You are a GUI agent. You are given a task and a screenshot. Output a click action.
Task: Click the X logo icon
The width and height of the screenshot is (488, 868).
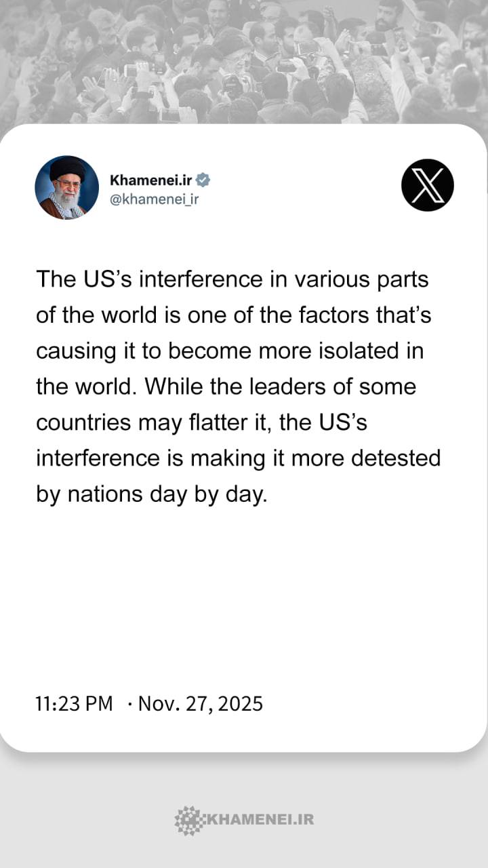[x=428, y=185]
